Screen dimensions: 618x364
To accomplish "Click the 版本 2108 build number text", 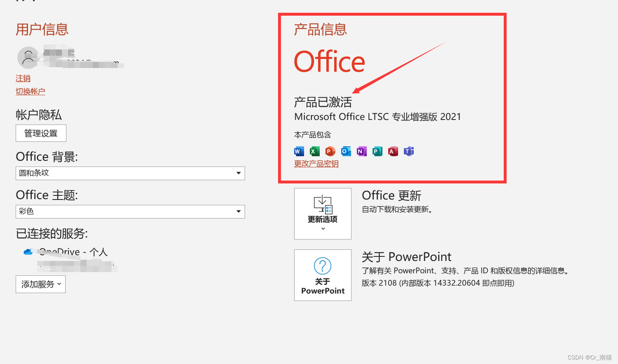I will pos(438,283).
